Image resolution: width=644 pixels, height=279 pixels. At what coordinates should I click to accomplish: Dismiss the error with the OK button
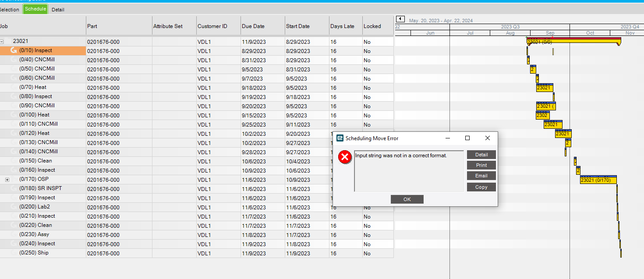407,199
